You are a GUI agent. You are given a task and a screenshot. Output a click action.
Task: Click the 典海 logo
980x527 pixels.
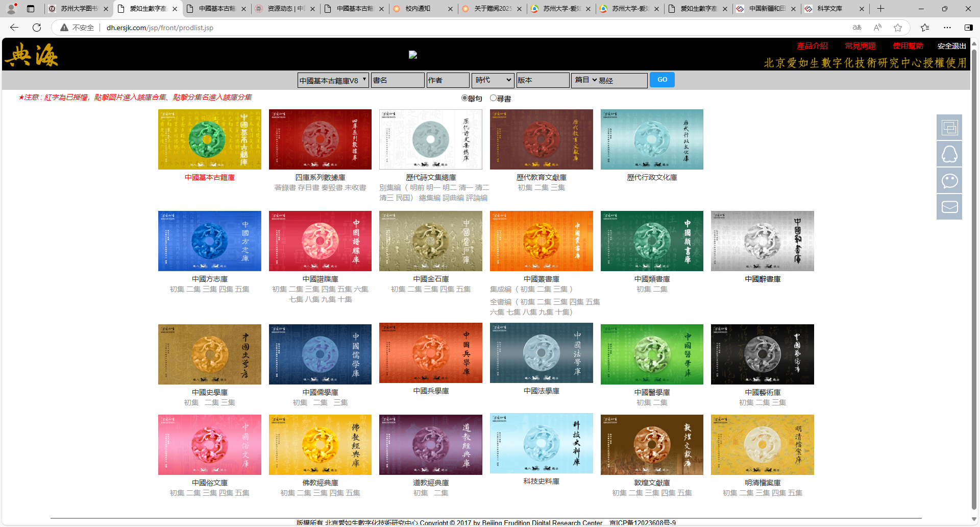point(32,55)
